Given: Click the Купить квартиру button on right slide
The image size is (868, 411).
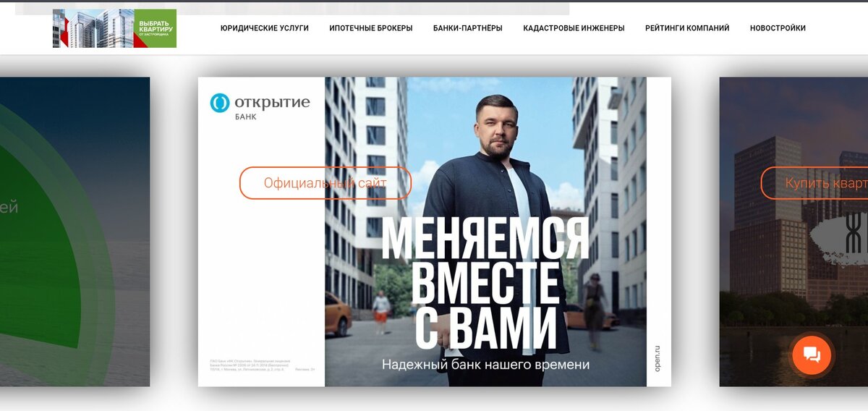Looking at the screenshot, I should click(x=814, y=183).
